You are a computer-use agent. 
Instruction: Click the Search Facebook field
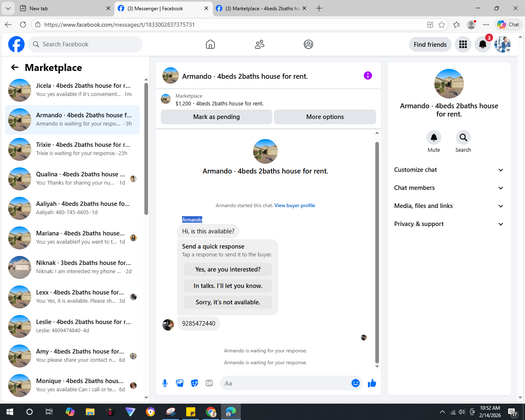point(85,44)
